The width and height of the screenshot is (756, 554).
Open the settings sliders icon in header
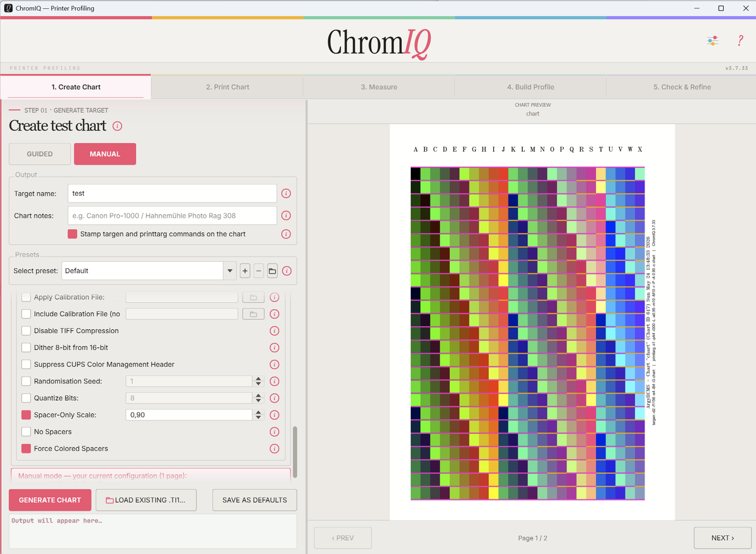coord(713,41)
